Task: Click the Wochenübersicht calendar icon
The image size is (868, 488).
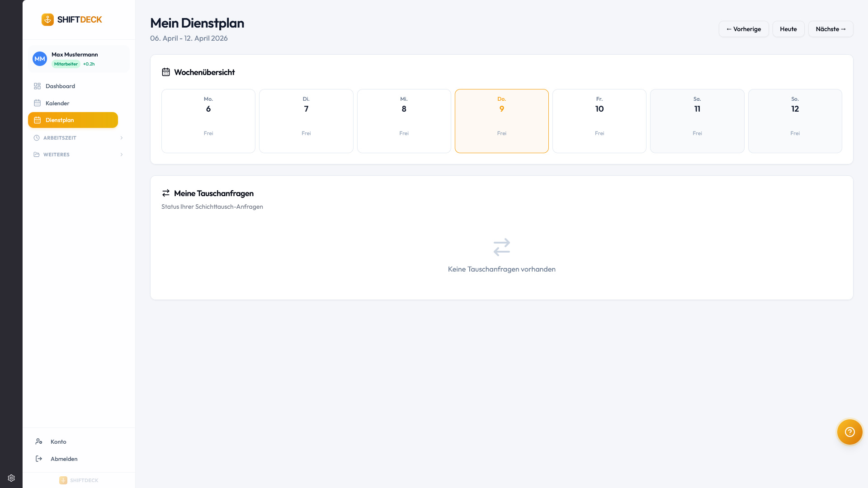Action: click(166, 72)
